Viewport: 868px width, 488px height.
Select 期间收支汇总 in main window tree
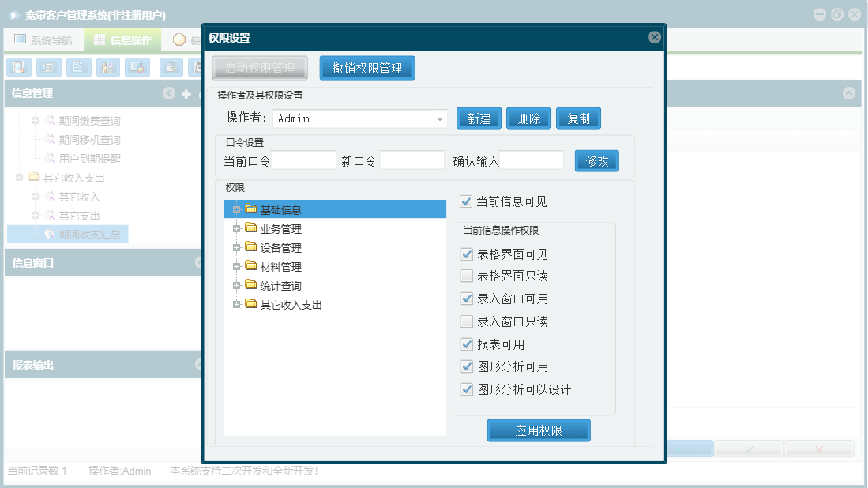tap(90, 234)
